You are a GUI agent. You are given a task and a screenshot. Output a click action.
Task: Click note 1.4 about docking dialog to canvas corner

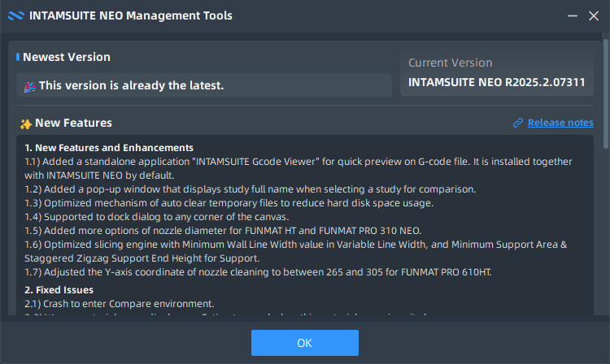[x=157, y=217]
